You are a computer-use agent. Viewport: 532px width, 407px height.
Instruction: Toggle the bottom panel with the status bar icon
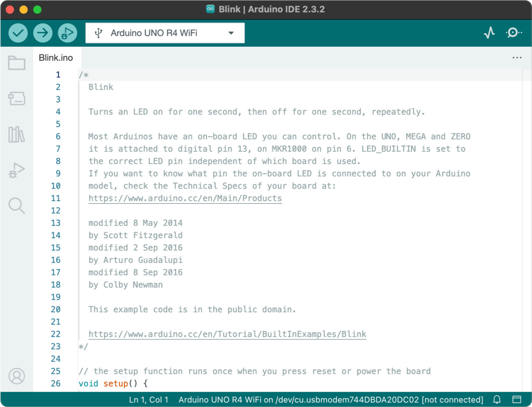[517, 399]
